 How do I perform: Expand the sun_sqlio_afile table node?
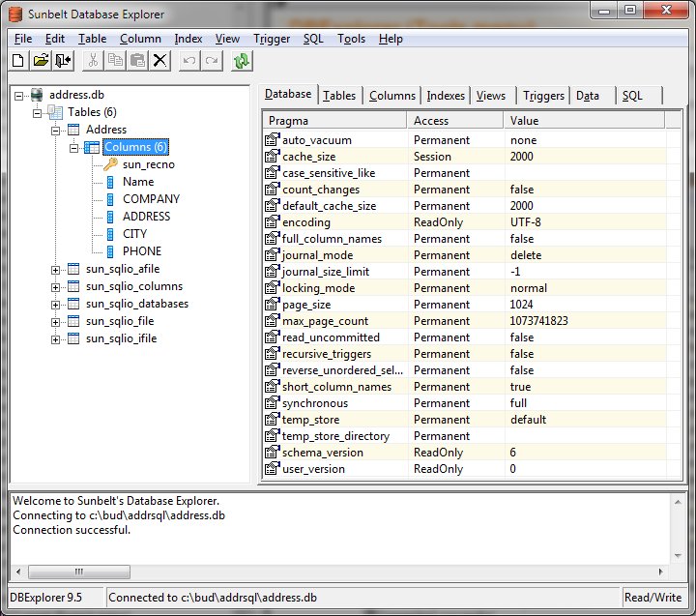coord(56,270)
